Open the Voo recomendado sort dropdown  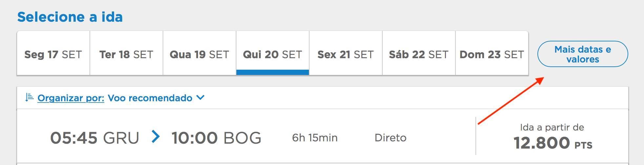(156, 98)
